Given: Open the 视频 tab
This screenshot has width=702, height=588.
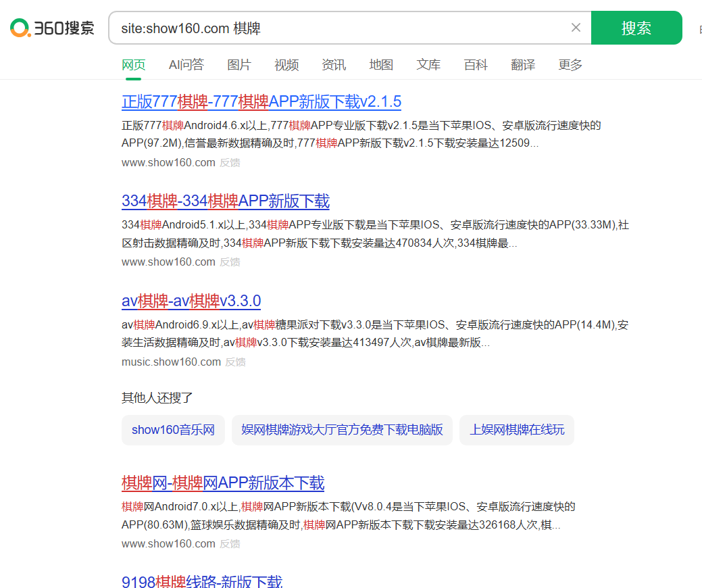Looking at the screenshot, I should (286, 65).
